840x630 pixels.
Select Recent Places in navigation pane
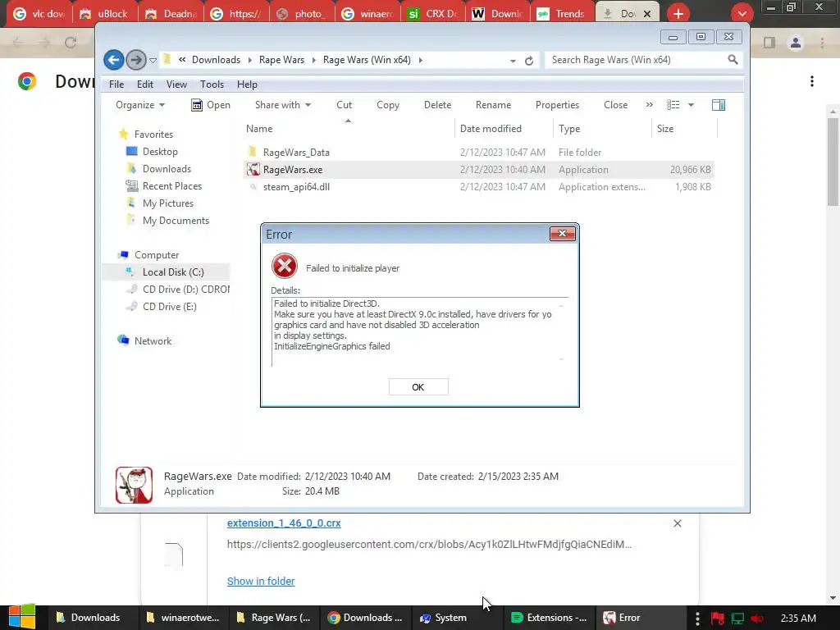pyautogui.click(x=172, y=186)
